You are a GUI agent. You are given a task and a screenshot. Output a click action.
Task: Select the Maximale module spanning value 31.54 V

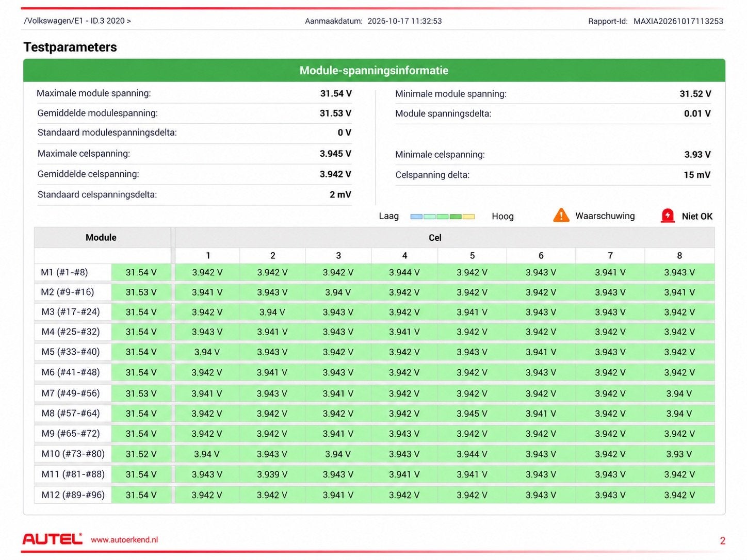coord(336,93)
